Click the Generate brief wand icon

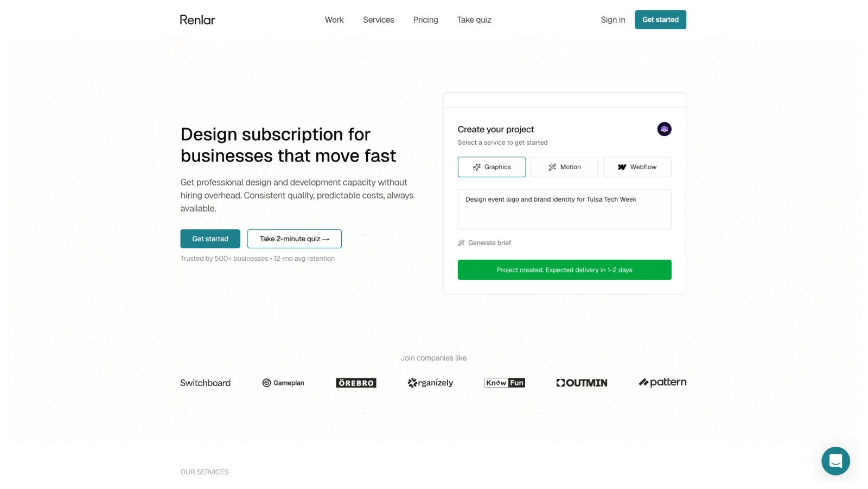[461, 242]
